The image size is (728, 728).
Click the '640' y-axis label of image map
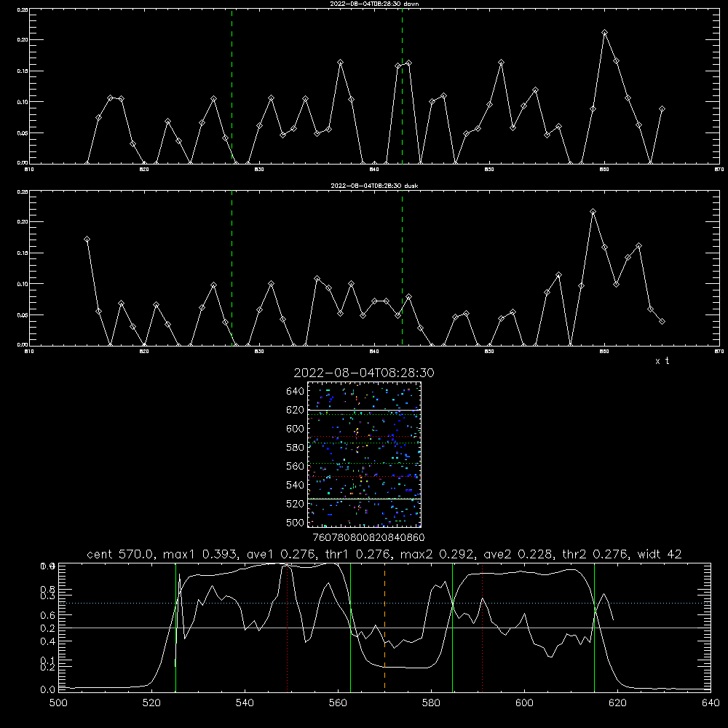tap(295, 391)
